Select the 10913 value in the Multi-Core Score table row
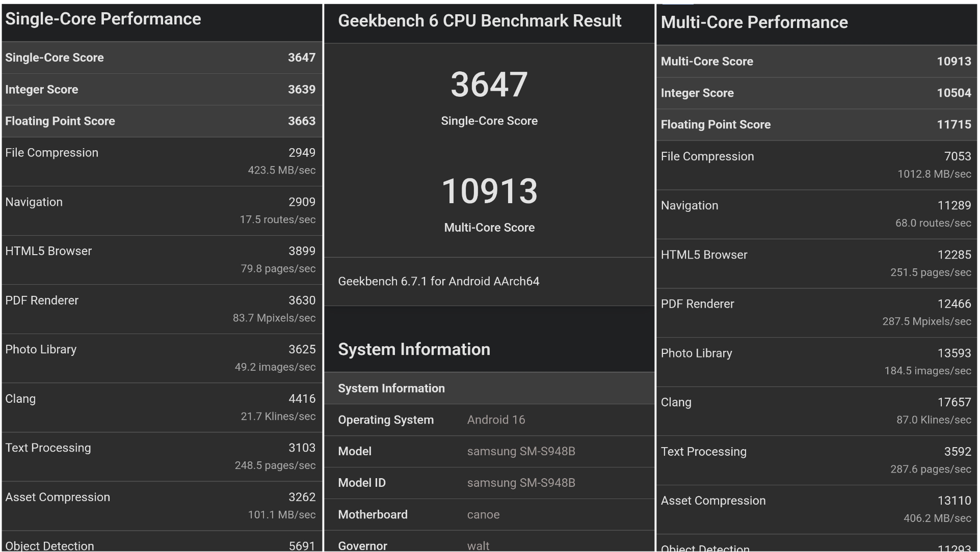 (x=954, y=62)
